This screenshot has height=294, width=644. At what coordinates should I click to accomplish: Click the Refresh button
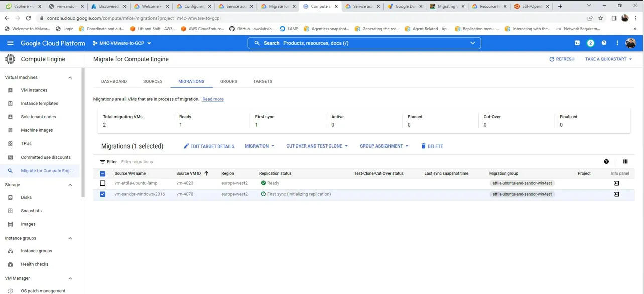point(562,59)
